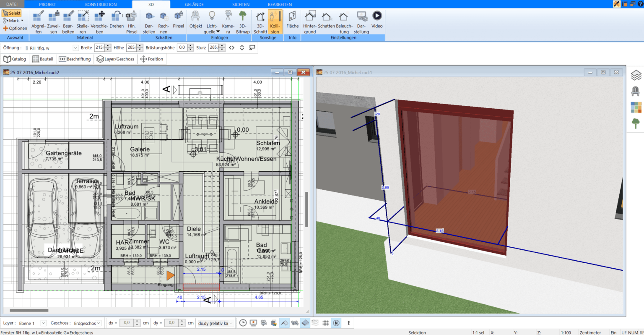Switch to the KONSTRUKTION tab

[x=101, y=4]
